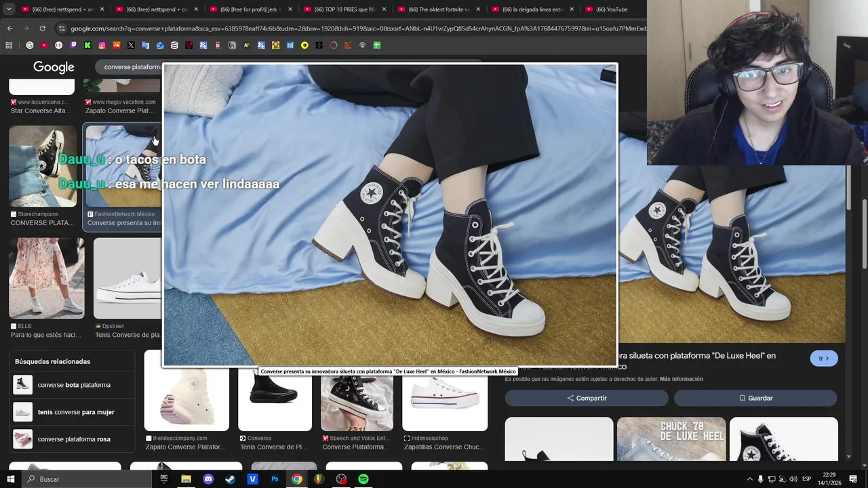868x488 pixels.
Task: Open the Notion bookmark icon
Action: 232,45
